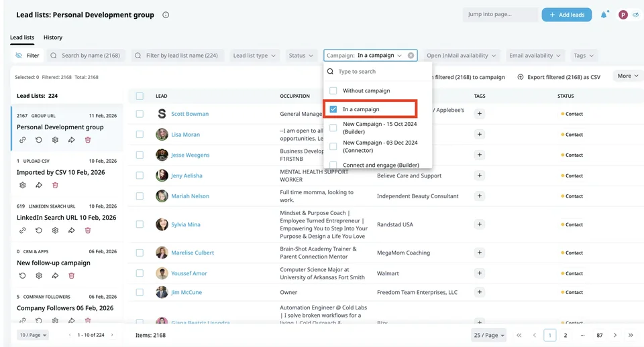
Task: Clear the Campaign filter with the x icon
Action: point(411,56)
